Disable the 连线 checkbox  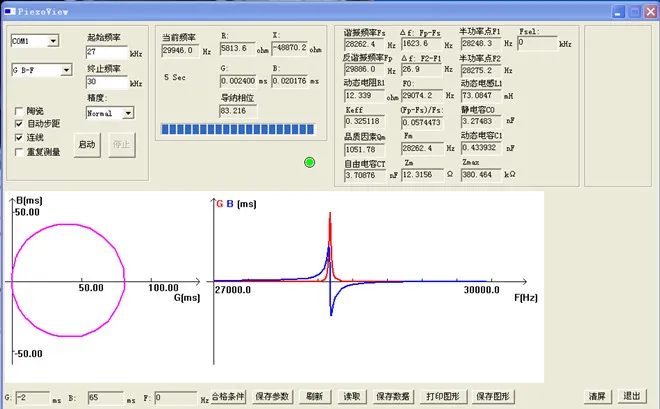[19, 138]
